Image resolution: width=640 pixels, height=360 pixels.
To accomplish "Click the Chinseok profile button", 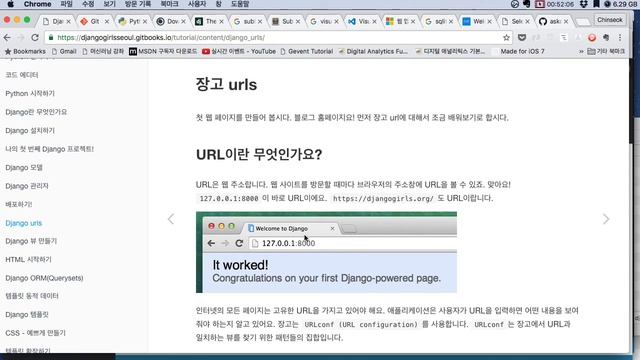I will pos(610,20).
